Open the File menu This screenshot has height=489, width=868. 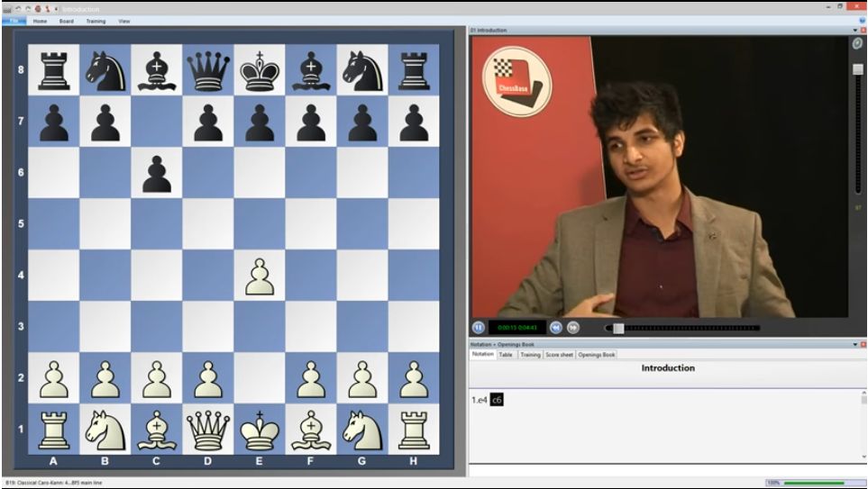[x=14, y=20]
